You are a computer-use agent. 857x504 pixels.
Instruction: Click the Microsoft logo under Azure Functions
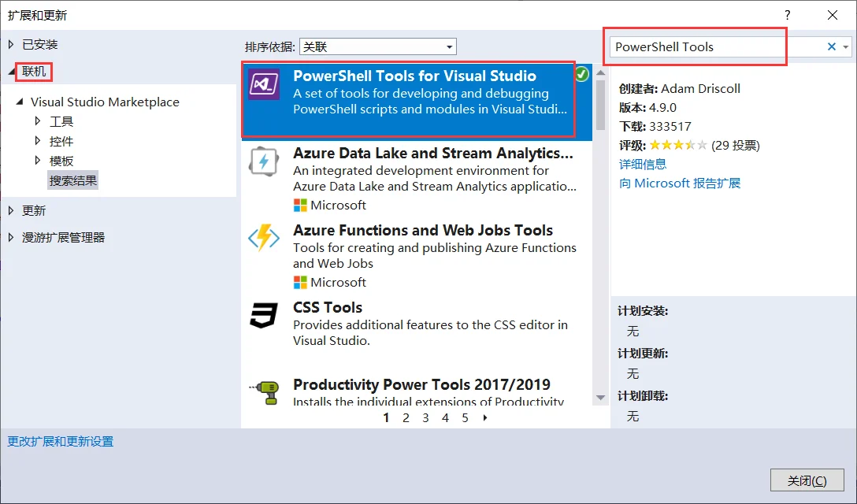[x=300, y=282]
